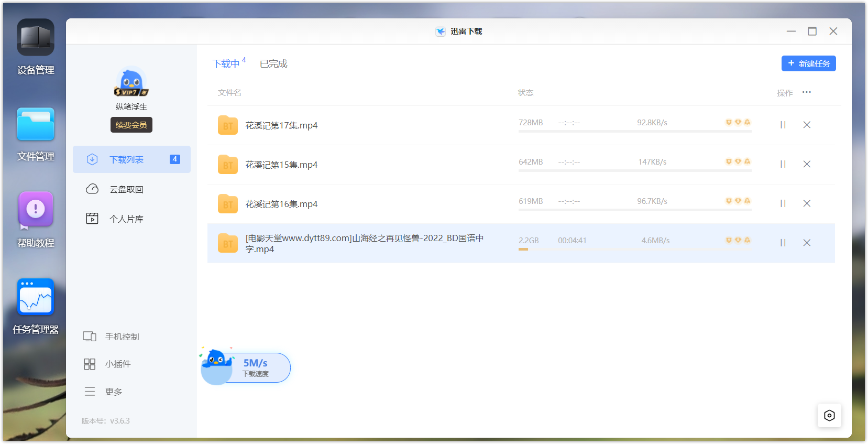Screen dimensions: 868x444
Task: Click the 4.6MB/s speed value
Action: click(x=655, y=241)
